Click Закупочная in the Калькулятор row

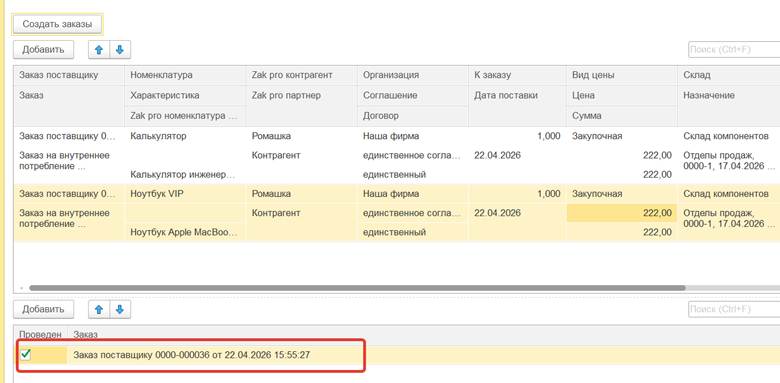621,136
